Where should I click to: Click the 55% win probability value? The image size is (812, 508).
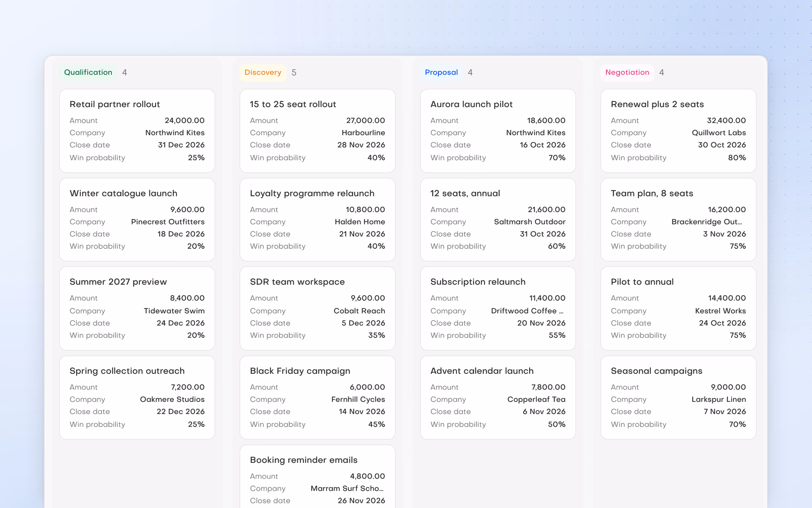point(557,336)
